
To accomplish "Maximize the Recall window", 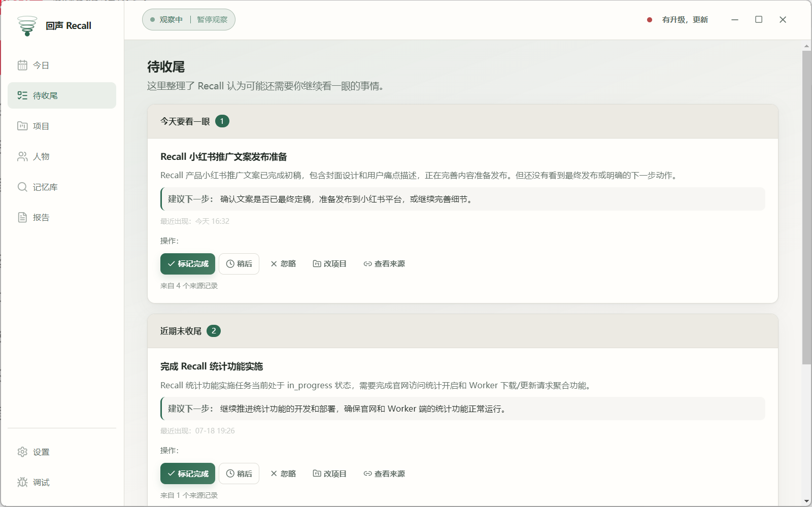I will tap(759, 20).
